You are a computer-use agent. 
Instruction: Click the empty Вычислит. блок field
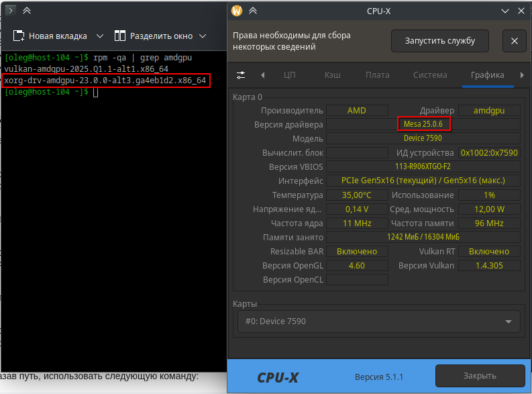coord(357,153)
